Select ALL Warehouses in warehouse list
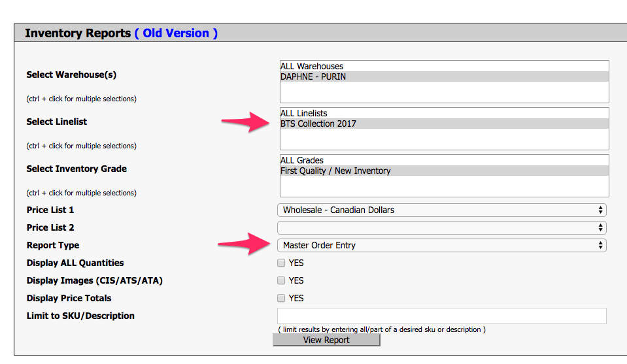Viewport: 627px width, 364px height. click(x=312, y=66)
